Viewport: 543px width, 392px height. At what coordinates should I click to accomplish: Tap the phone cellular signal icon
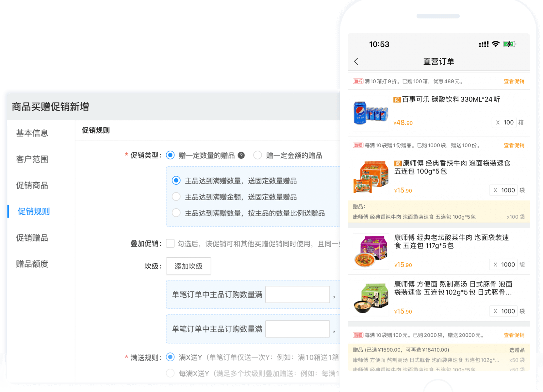[x=484, y=44]
